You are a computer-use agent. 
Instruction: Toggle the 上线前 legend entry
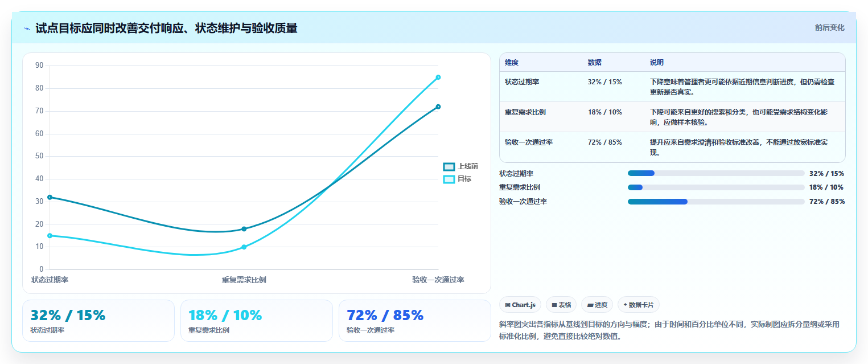click(x=460, y=166)
